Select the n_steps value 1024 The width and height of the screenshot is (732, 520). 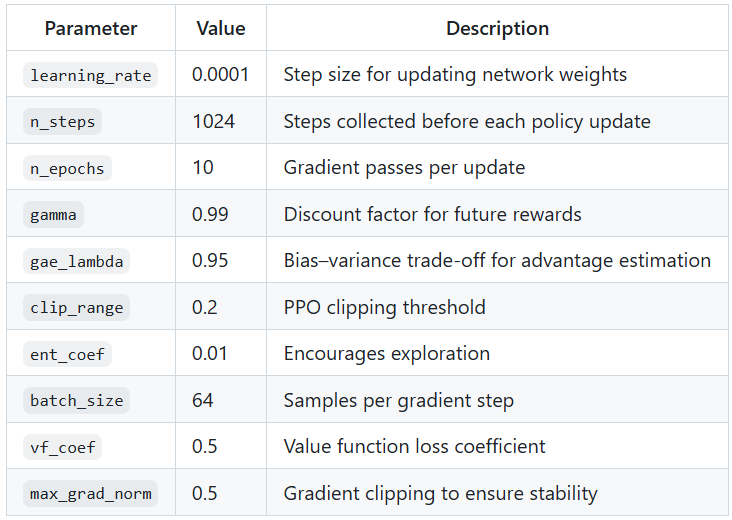213,122
